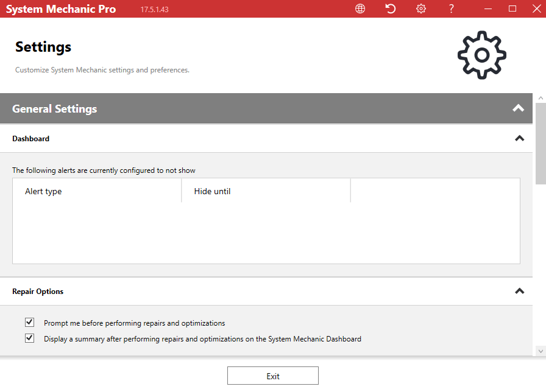546x392 pixels.
Task: Open settings via title bar gear icon
Action: pos(421,9)
